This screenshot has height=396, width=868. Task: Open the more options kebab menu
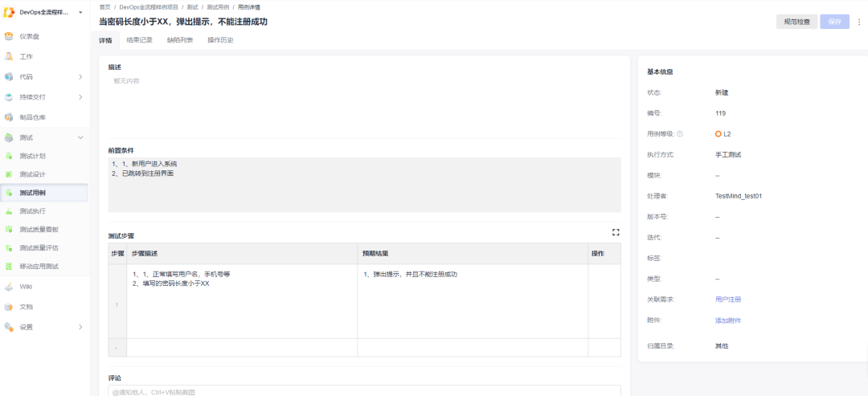coord(859,22)
